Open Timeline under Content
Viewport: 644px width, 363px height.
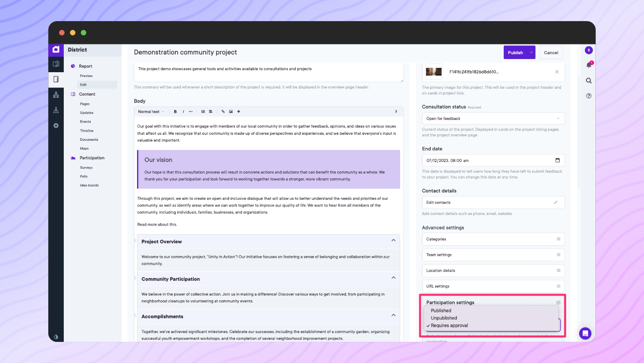pyautogui.click(x=86, y=131)
